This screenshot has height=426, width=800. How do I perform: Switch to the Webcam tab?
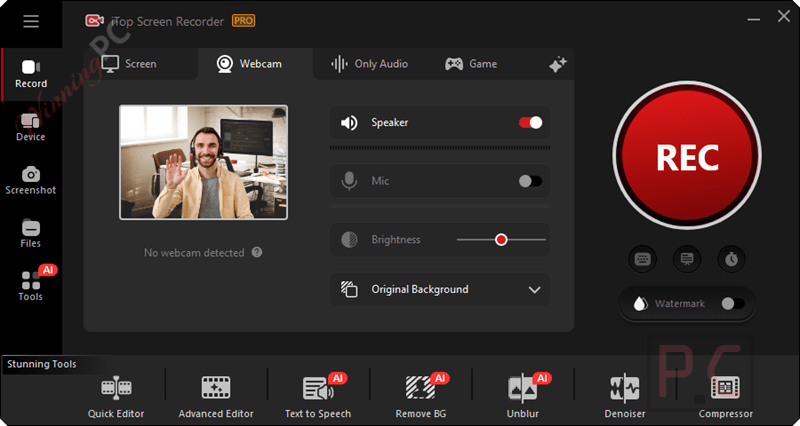pos(249,64)
